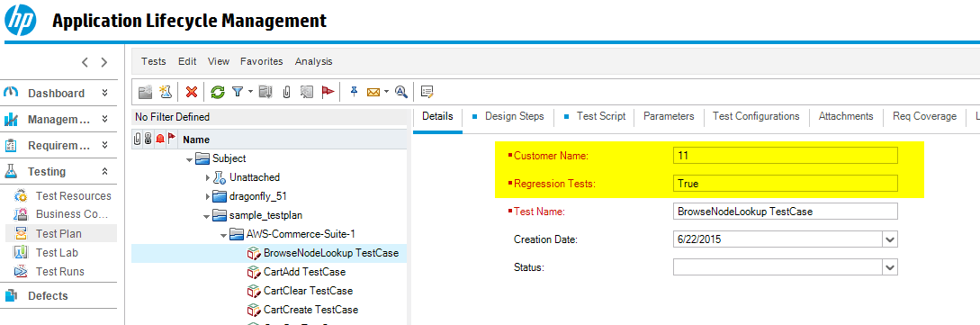980x325 pixels.
Task: Select BrowseNodeLookup TestCase in tree
Action: point(331,253)
